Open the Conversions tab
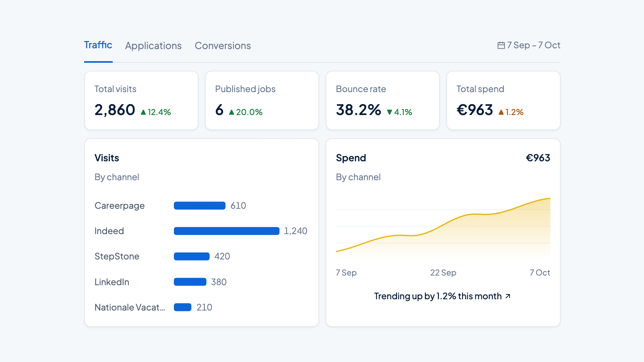Viewport: 644px width, 362px height. (223, 46)
